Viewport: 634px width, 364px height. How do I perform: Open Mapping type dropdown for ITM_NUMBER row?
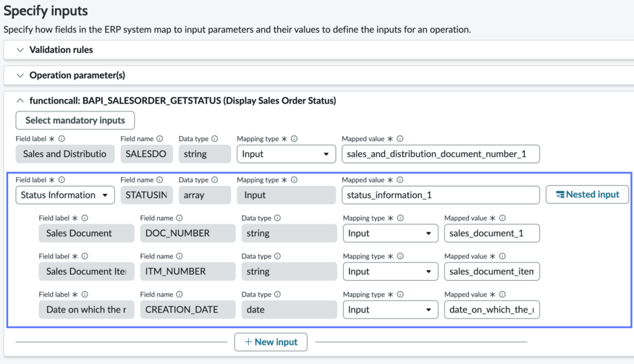pos(391,271)
